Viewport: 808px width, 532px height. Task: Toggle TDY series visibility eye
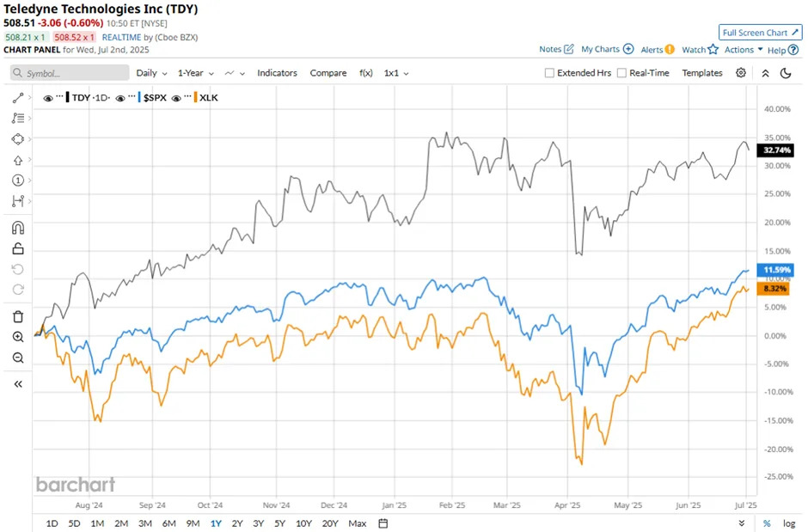[48, 98]
